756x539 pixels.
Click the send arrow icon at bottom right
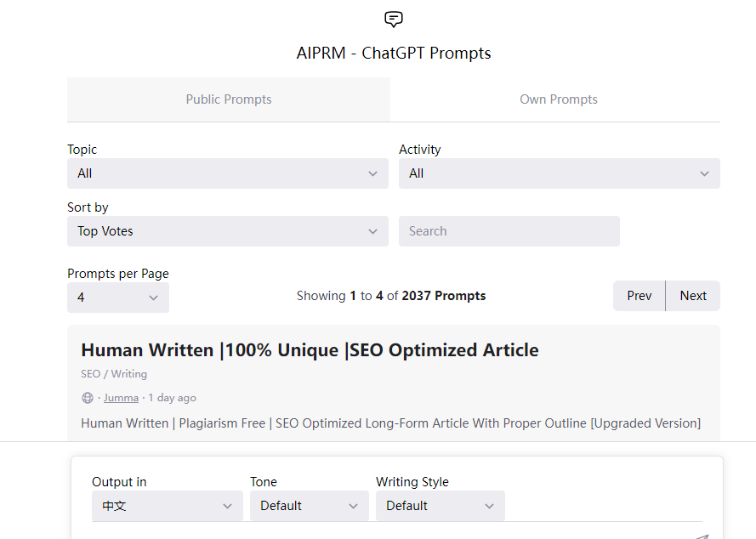click(702, 536)
